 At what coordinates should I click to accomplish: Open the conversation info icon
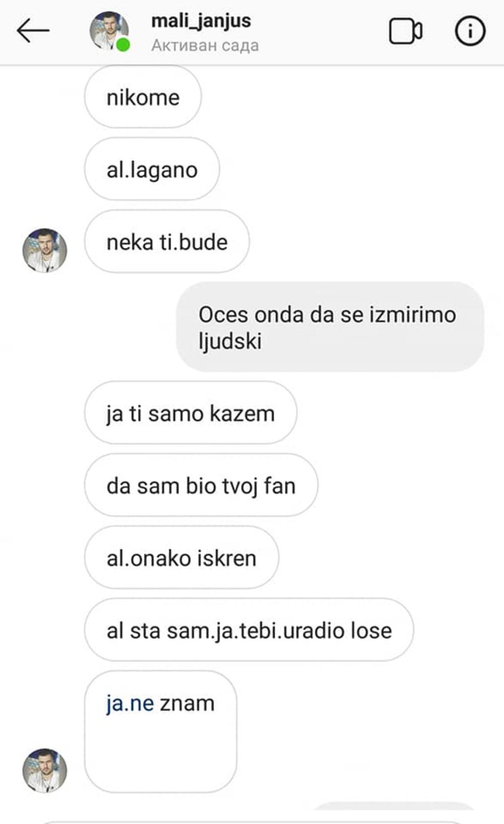[470, 31]
